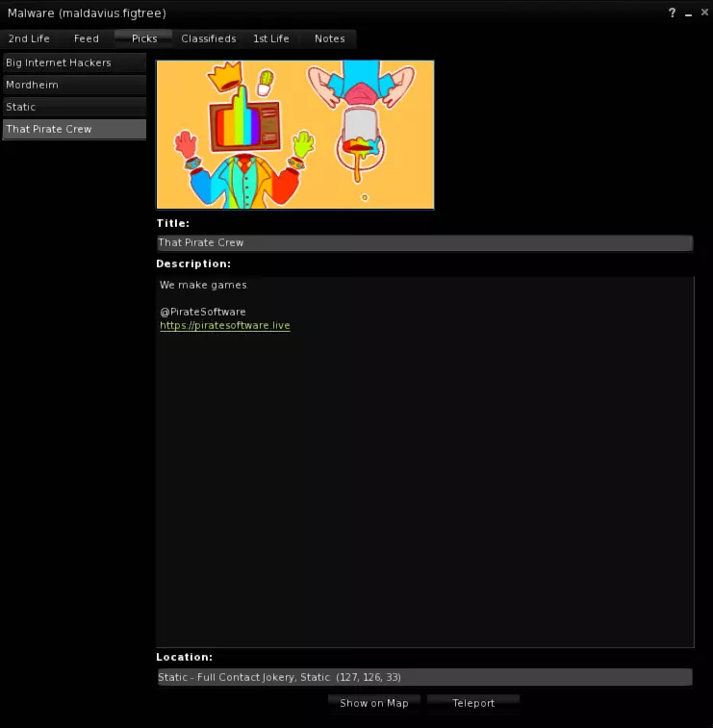The image size is (713, 728).
Task: Open the Feed tab
Action: pos(87,39)
